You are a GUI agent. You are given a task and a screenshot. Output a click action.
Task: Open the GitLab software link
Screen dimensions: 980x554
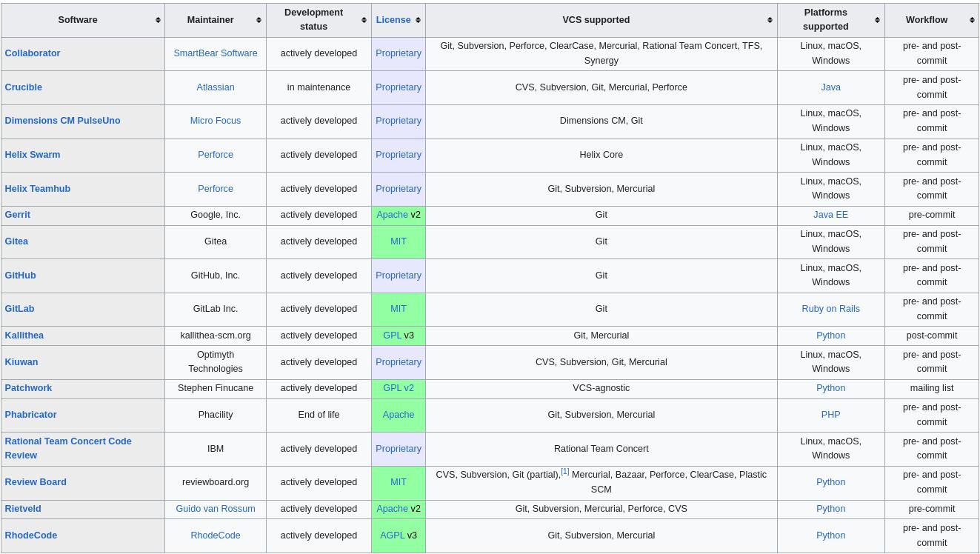point(19,309)
